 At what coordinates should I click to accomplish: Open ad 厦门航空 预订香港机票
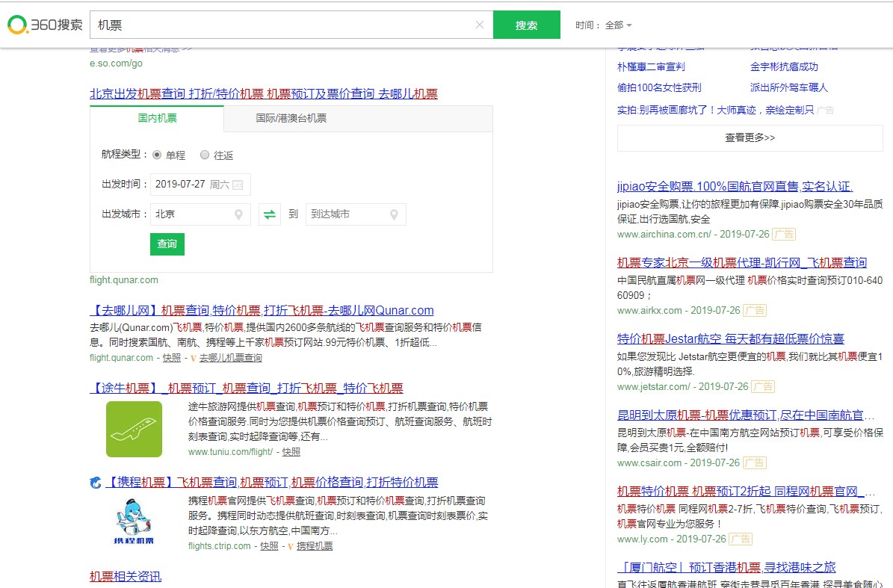[x=726, y=568]
